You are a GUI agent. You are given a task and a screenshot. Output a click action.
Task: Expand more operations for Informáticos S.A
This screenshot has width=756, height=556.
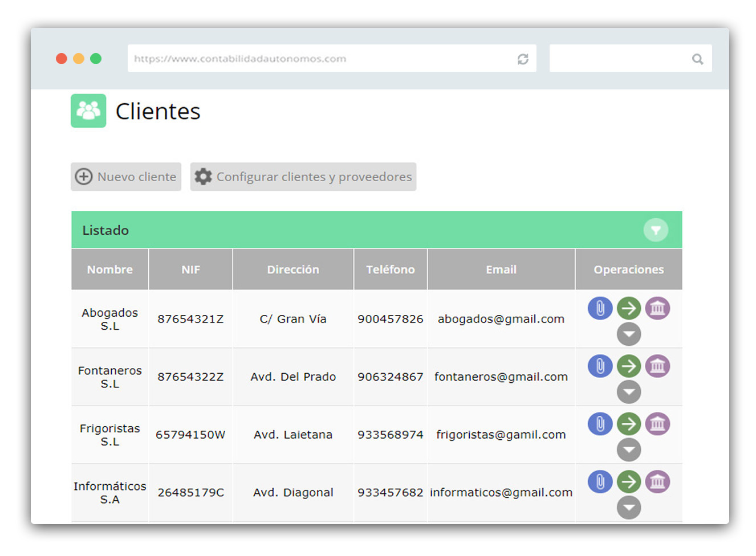629,508
